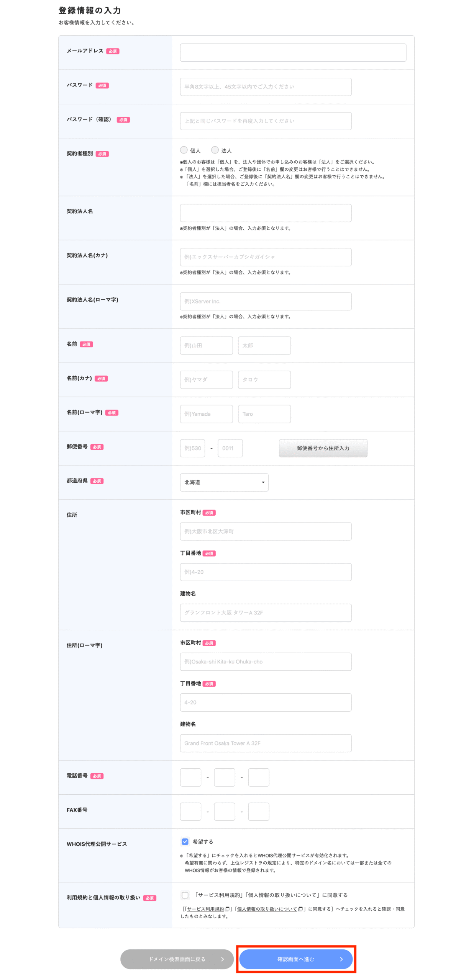Screen dimensions: 474x980
Task: Click the arrow icon on ドメイン検索画面に戻る button
Action: click(x=222, y=959)
